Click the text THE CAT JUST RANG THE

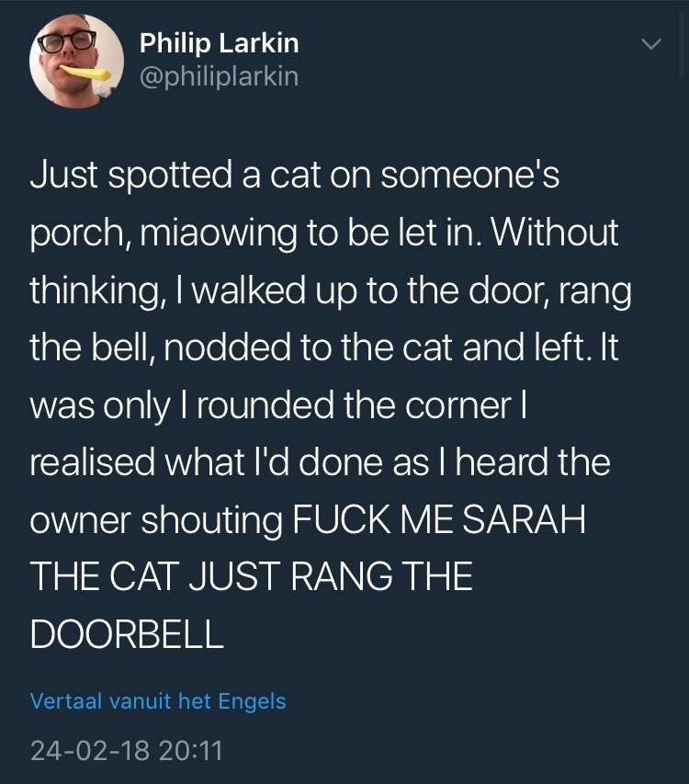pos(252,578)
